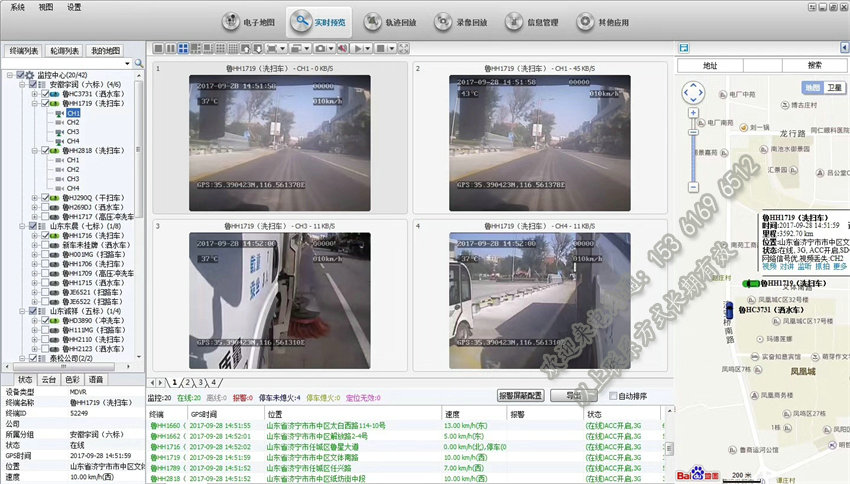Click the 鲁HH1719 green vehicle marker on map
The height and width of the screenshot is (484, 850).
751,283
